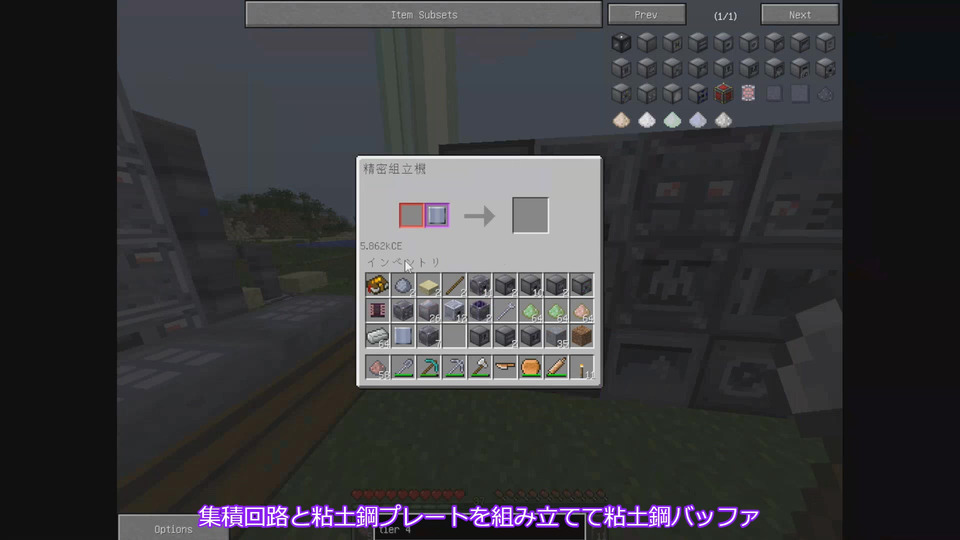The height and width of the screenshot is (540, 960).
Task: Pick the machine block stack of 7
Action: click(429, 336)
